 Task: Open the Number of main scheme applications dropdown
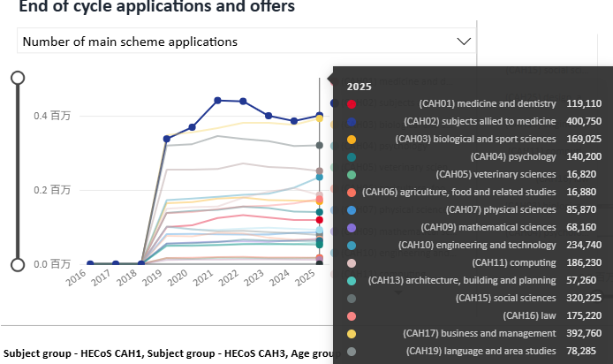coord(238,42)
